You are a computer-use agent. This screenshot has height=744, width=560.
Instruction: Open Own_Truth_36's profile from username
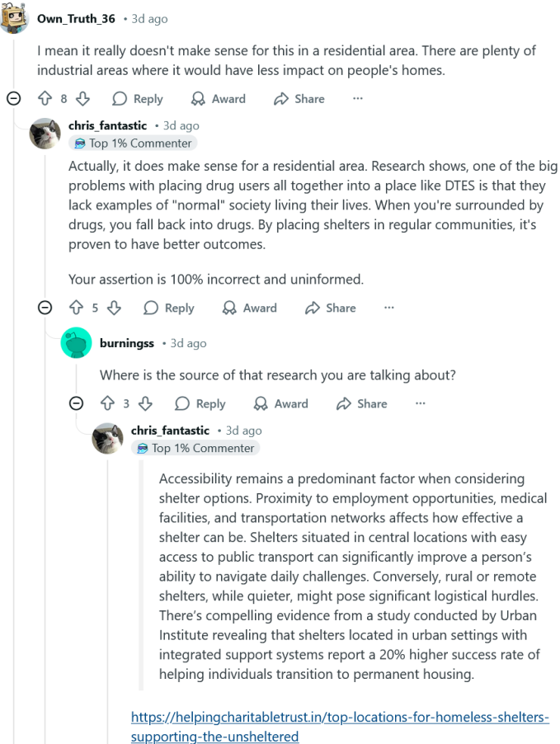pos(76,18)
